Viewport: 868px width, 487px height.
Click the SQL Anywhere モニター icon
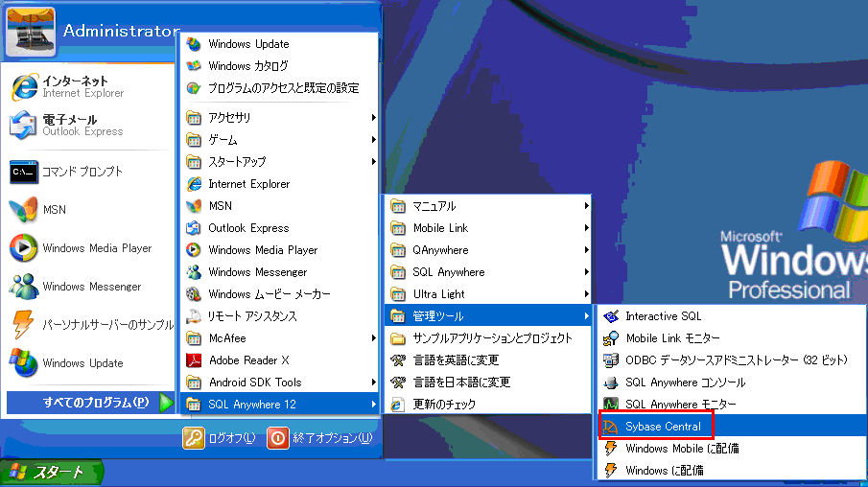point(610,405)
